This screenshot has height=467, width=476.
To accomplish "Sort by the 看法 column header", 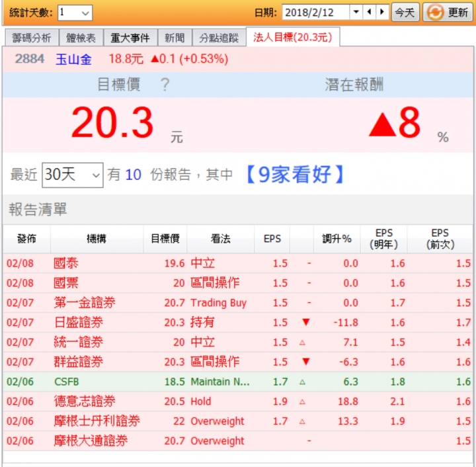I will (x=221, y=239).
